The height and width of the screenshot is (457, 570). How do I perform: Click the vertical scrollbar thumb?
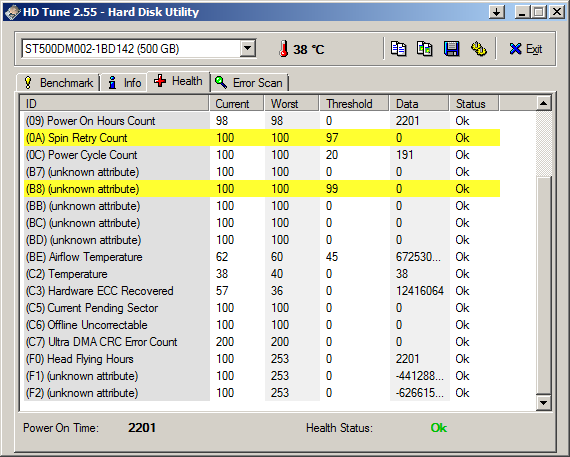point(544,285)
